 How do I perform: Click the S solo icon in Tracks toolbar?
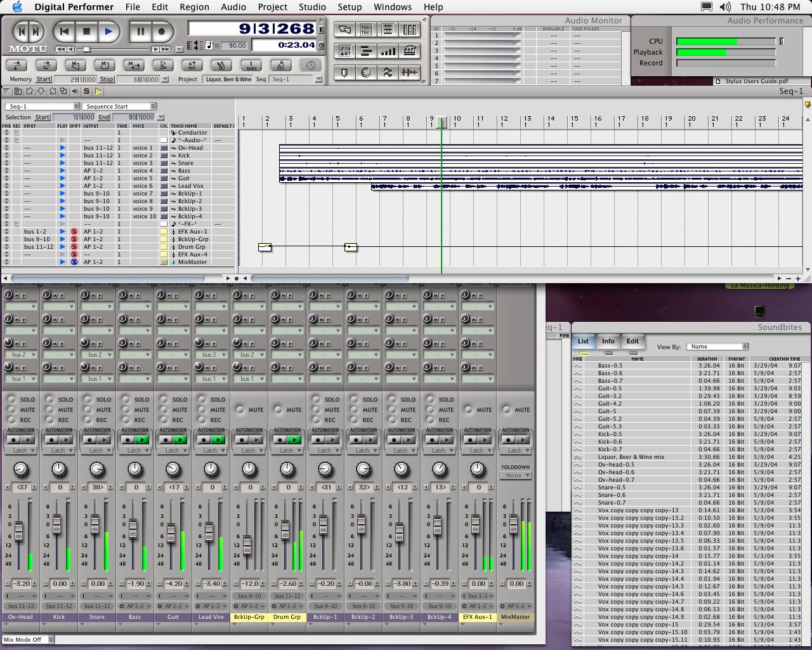tap(86, 91)
